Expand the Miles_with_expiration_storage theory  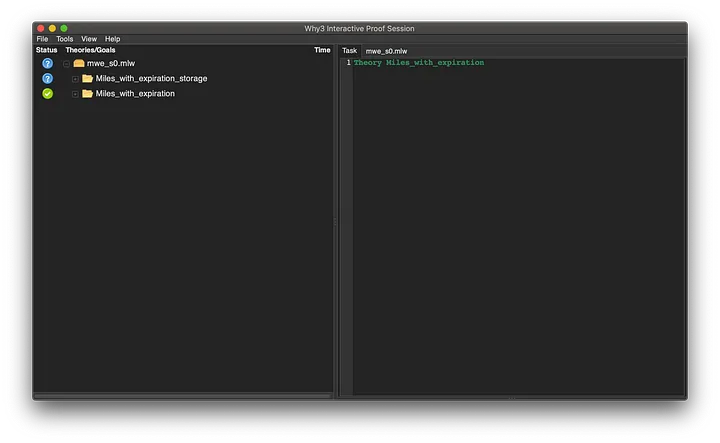coord(75,78)
